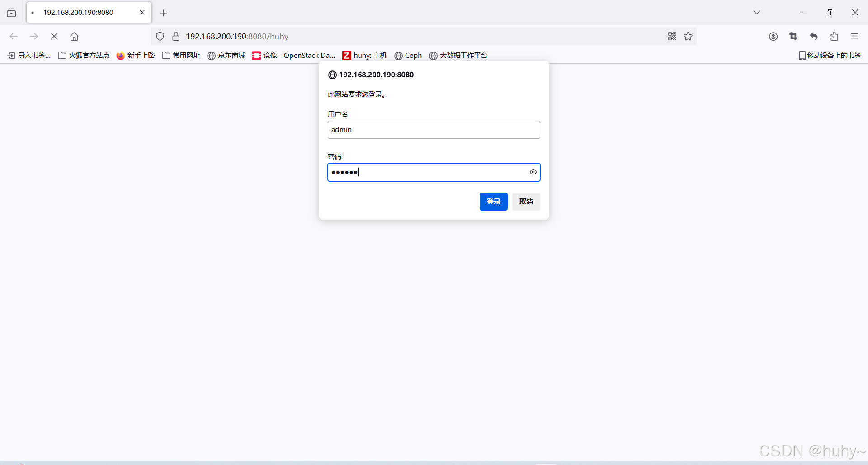Open the Firefox recent browsing view icon
Image resolution: width=868 pixels, height=465 pixels.
point(11,13)
